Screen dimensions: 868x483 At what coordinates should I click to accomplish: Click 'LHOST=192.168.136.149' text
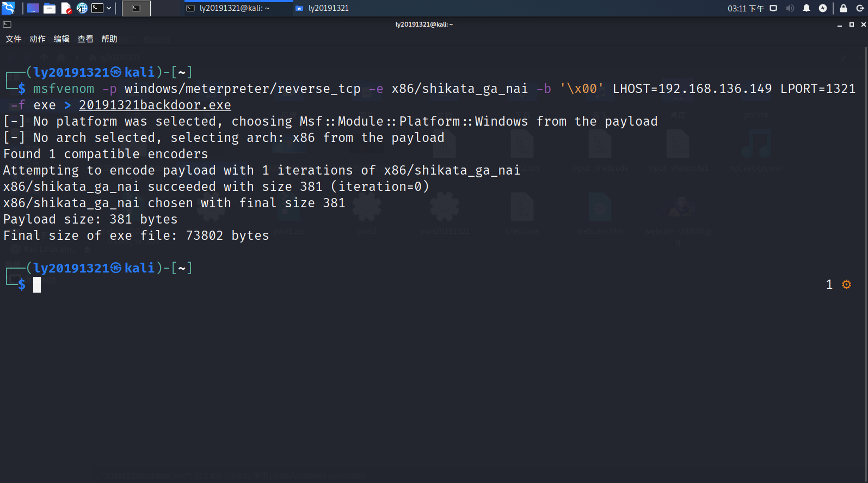pyautogui.click(x=692, y=89)
